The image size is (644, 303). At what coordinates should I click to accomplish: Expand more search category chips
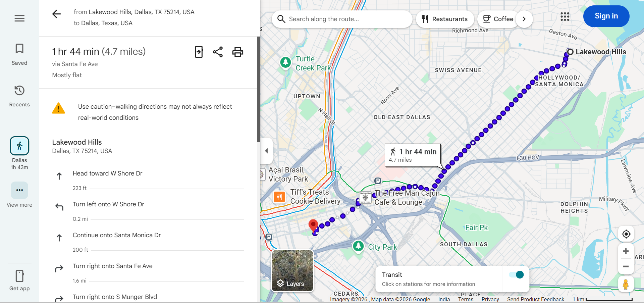(x=524, y=19)
